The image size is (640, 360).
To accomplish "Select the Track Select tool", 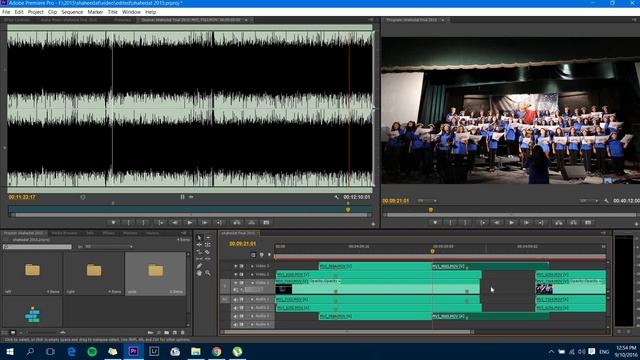I will coord(208,238).
